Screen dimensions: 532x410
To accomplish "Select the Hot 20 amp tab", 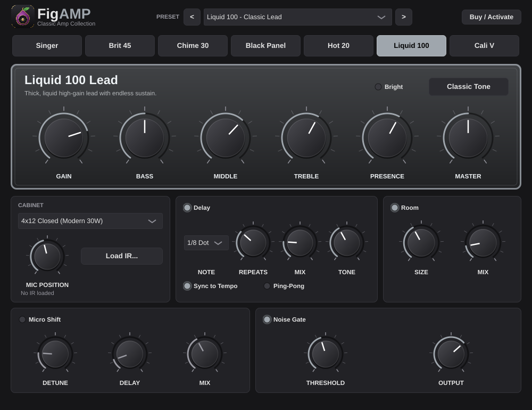I will click(338, 45).
